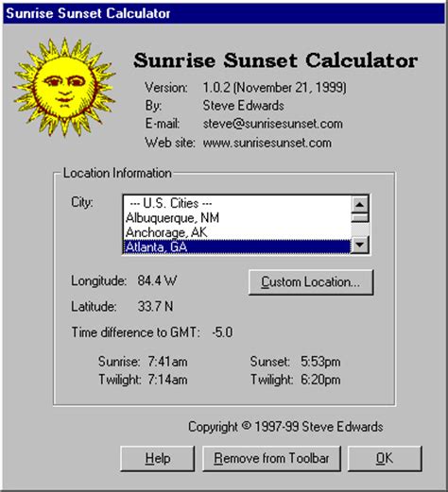
Task: Click the email steve@sunrisesunset.com
Action: [x=272, y=124]
